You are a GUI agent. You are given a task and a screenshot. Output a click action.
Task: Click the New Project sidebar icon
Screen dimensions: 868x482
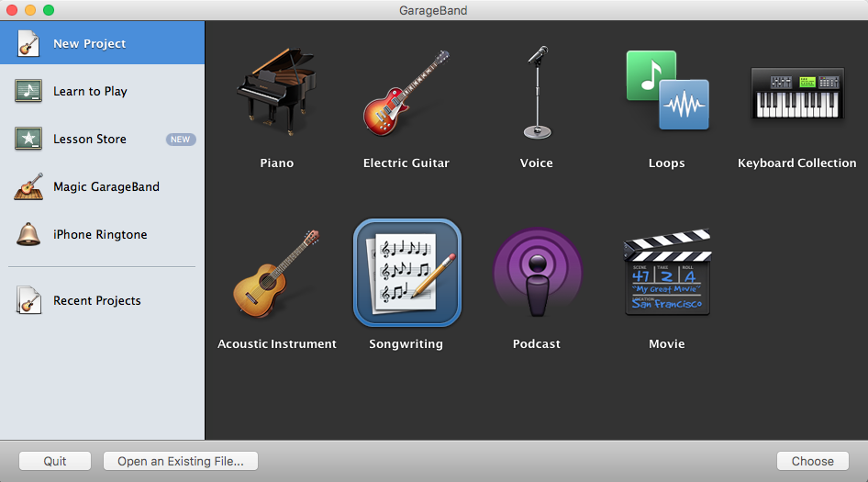tap(28, 43)
